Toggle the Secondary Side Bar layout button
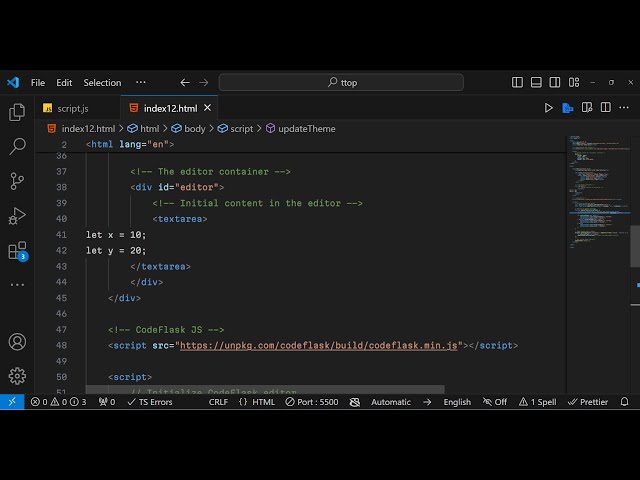640x480 pixels. (554, 82)
